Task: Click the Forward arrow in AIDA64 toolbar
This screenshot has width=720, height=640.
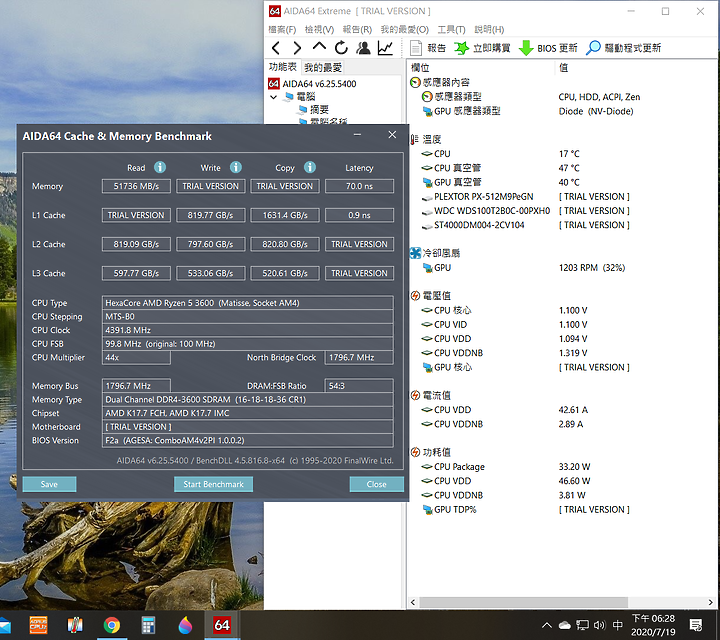Action: (297, 48)
